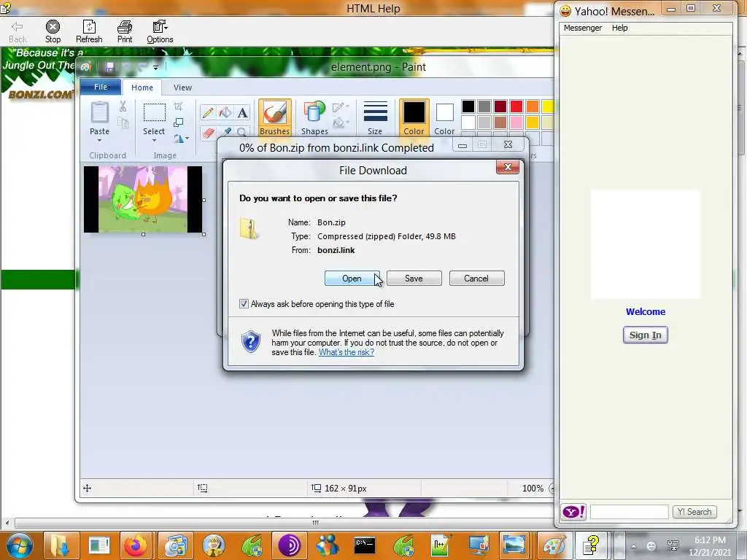Viewport: 747px width, 560px height.
Task: Click the pasted image on the Paint canvas
Action: pyautogui.click(x=143, y=199)
